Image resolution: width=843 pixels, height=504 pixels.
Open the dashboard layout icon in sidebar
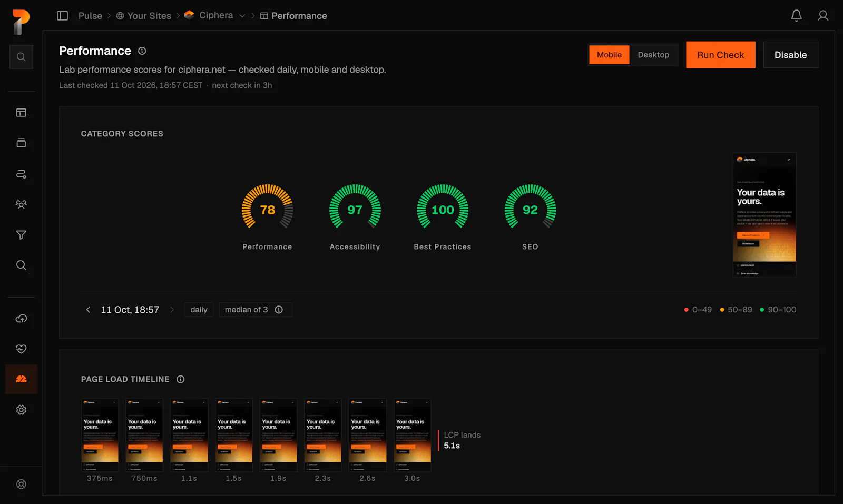pyautogui.click(x=21, y=113)
